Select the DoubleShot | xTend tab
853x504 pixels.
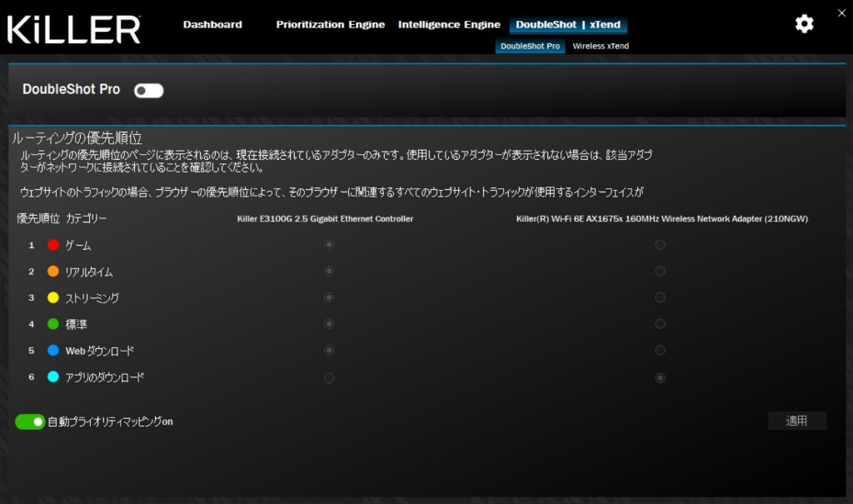[568, 24]
